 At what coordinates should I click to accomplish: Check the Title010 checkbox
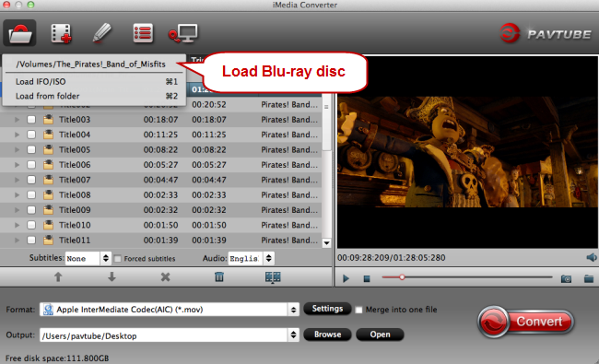[31, 225]
